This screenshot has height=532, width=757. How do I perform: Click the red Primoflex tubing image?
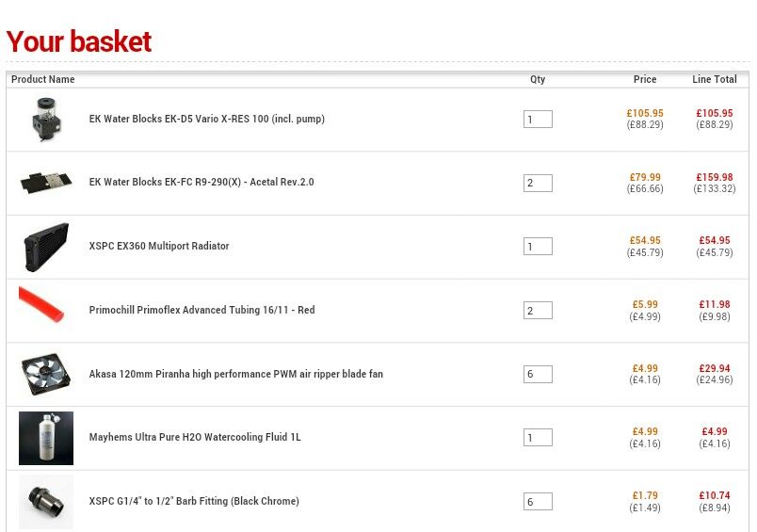point(42,306)
